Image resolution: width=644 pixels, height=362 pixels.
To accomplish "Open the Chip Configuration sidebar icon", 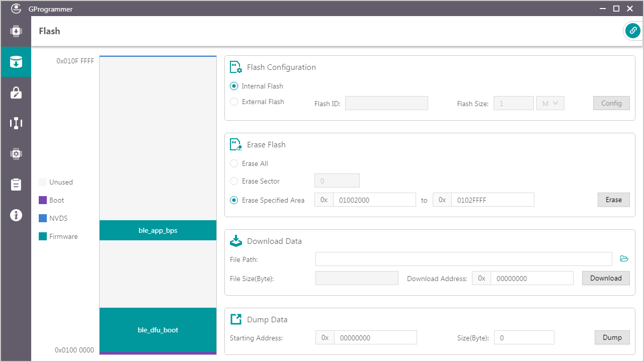I will (x=16, y=154).
